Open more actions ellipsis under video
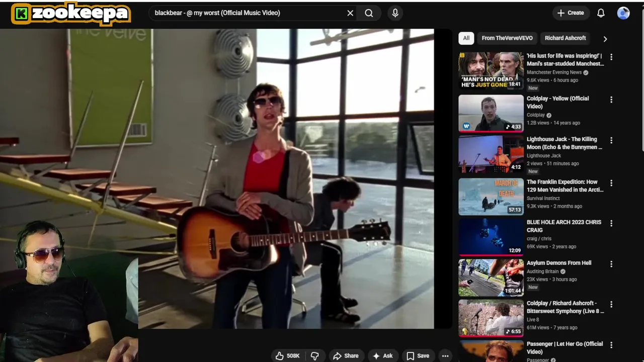Viewport: 644px width, 362px height. click(445, 356)
